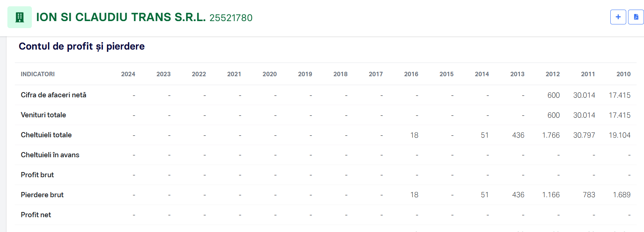Screen dimensions: 644x232
Task: Click the ION SI CLAUDIU TRANS S.R.L. title
Action: [x=121, y=17]
